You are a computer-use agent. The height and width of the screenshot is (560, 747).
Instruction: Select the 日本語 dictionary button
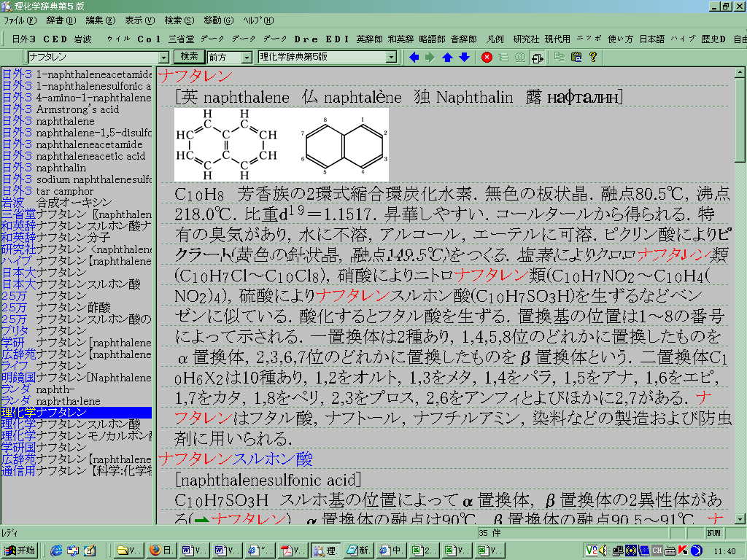pyautogui.click(x=651, y=39)
